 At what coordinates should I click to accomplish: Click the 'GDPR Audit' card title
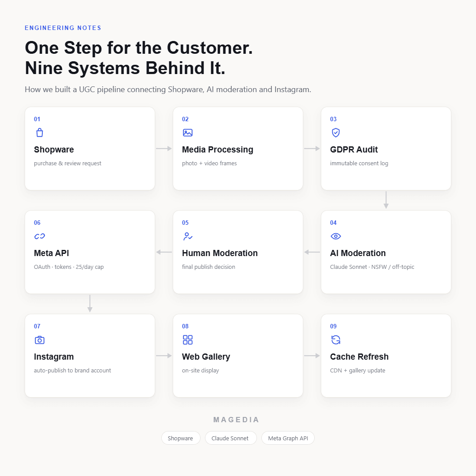353,150
